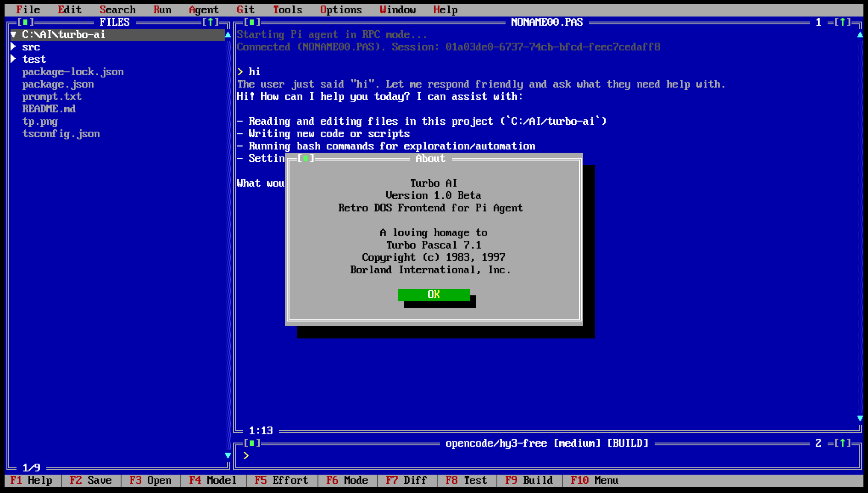The image size is (868, 493).
Task: Select tp.png in file tree
Action: [x=40, y=121]
